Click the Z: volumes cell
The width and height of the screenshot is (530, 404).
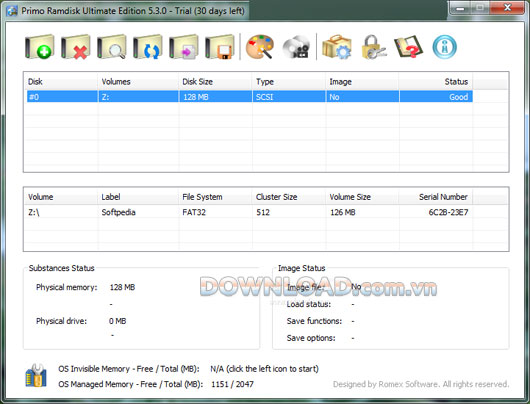click(138, 97)
